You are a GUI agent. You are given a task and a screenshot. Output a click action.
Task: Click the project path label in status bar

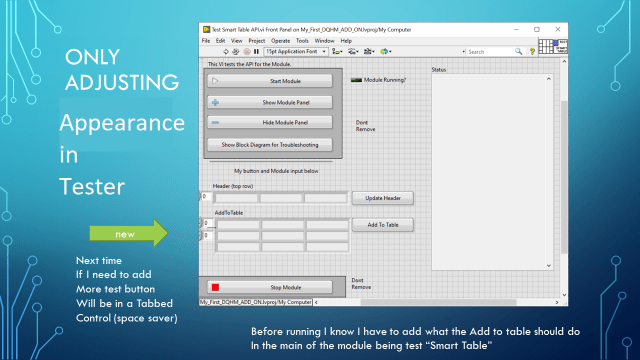point(256,302)
